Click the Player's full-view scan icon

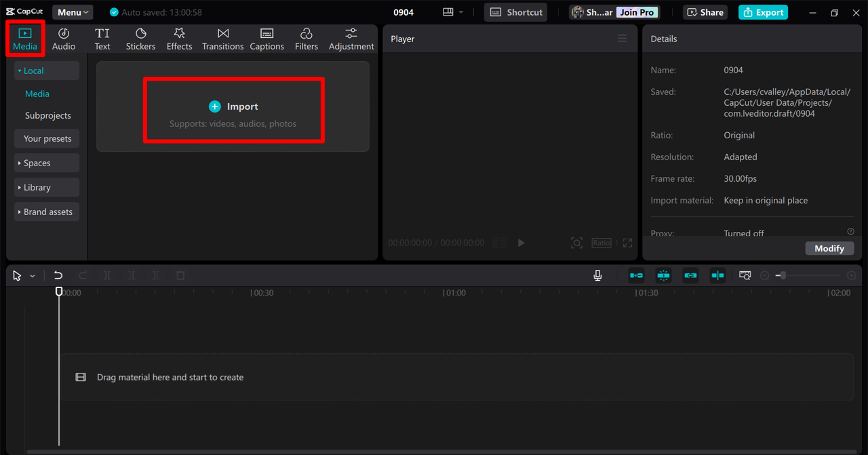pyautogui.click(x=576, y=243)
